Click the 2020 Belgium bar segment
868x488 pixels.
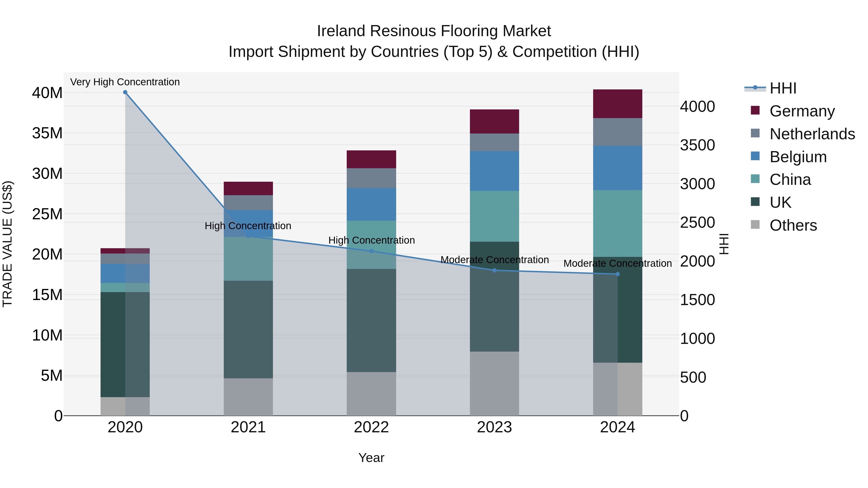[x=125, y=274]
